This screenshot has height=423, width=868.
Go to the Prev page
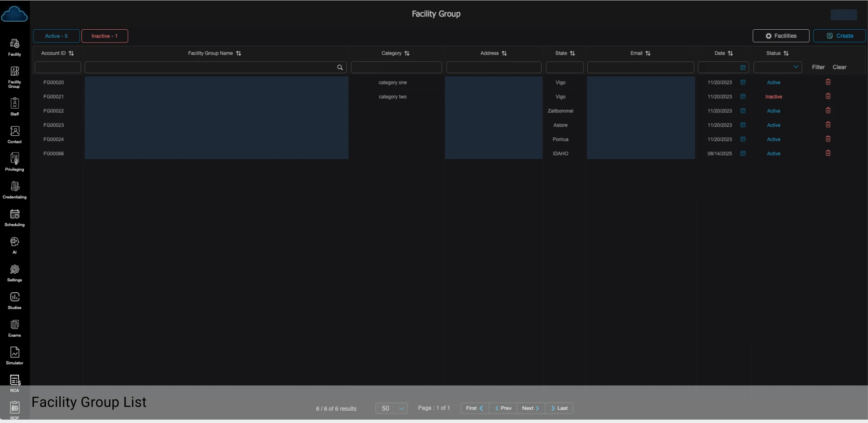coord(503,408)
